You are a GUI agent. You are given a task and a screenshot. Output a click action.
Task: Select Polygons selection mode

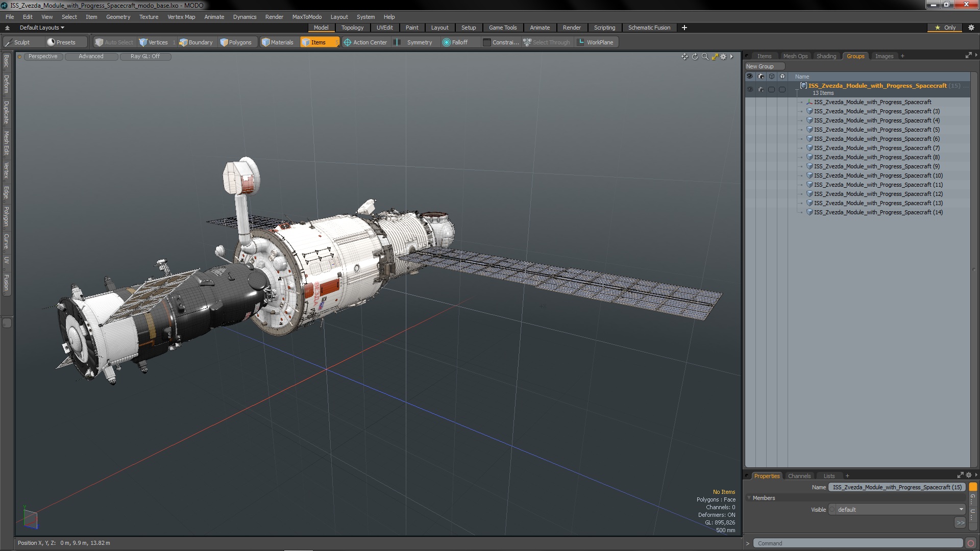tap(236, 42)
